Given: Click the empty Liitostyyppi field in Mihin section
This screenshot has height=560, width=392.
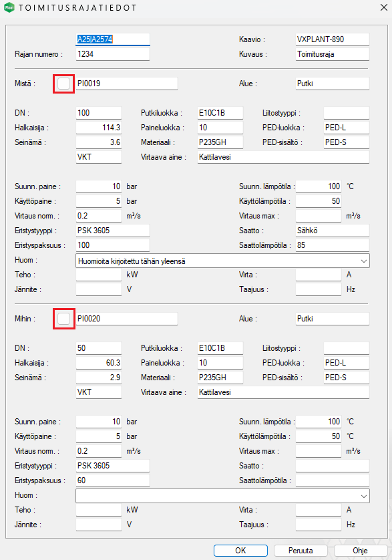Looking at the screenshot, I should point(347,348).
